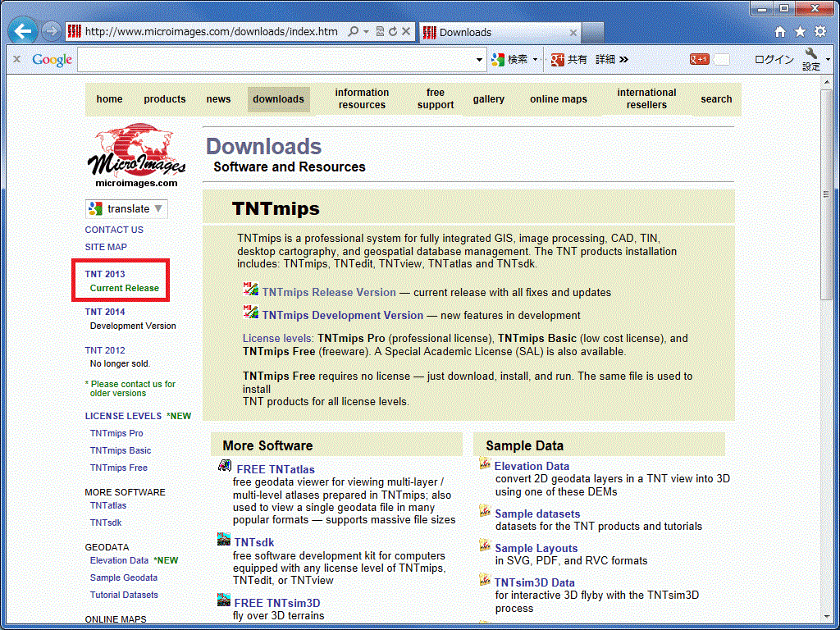840x630 pixels.
Task: Click the FREE TNTsim3D icon
Action: pyautogui.click(x=224, y=600)
